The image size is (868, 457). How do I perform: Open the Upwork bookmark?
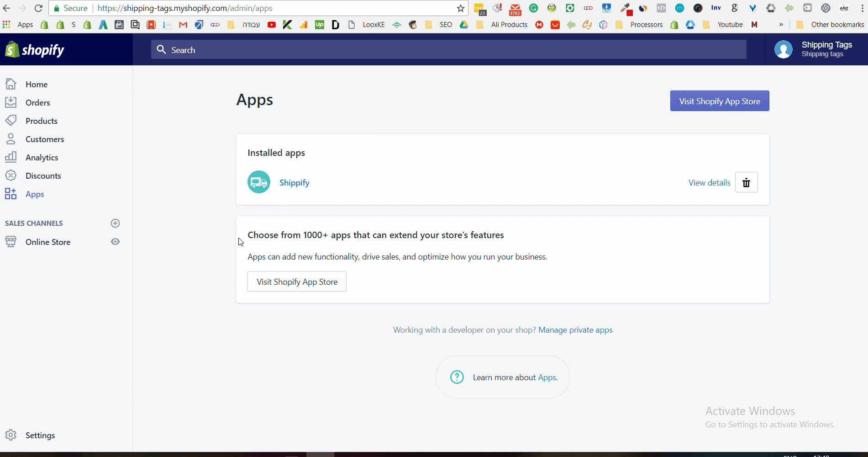coord(320,25)
